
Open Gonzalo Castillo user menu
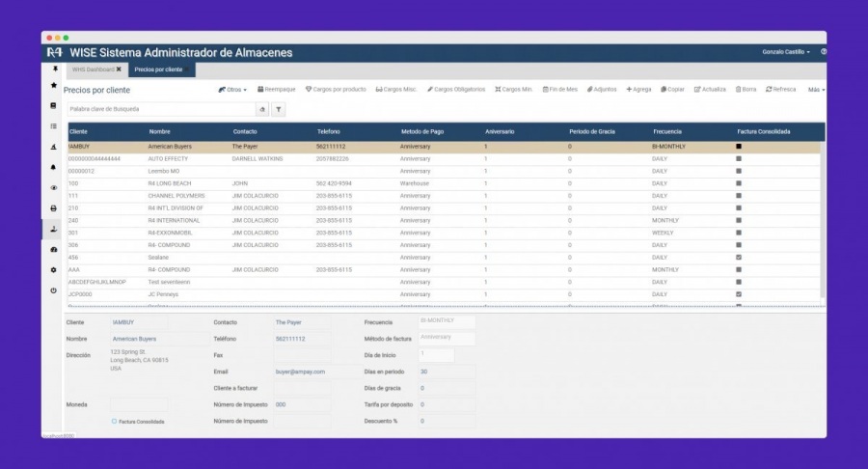tap(786, 51)
